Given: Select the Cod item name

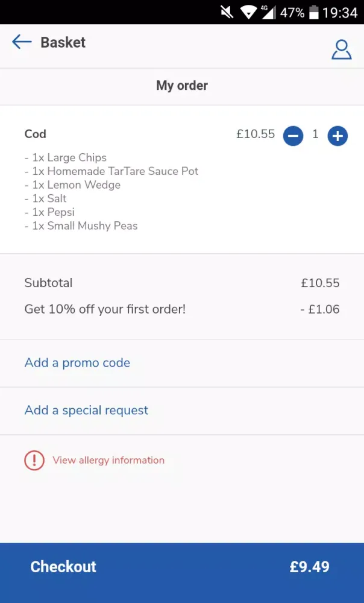Looking at the screenshot, I should click(x=36, y=134).
